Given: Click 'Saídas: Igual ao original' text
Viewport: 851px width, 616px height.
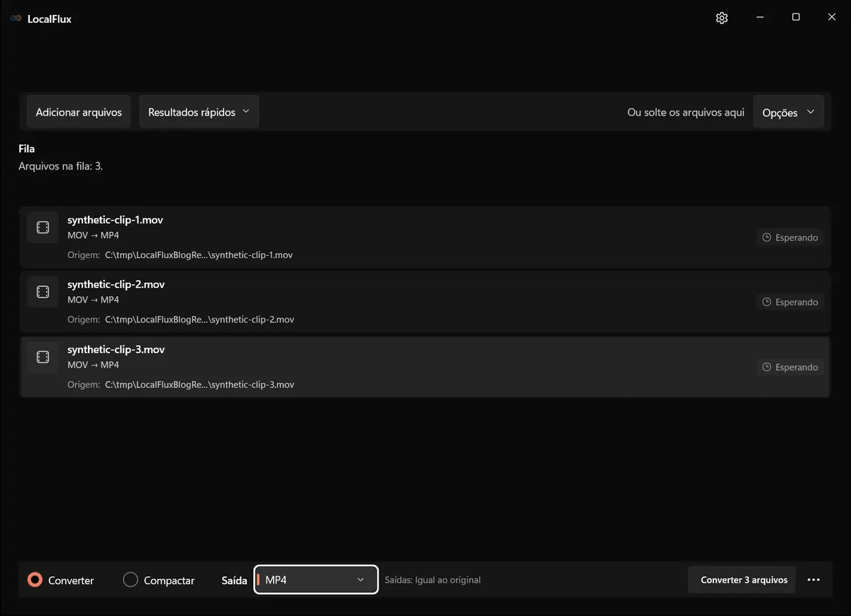Looking at the screenshot, I should click(433, 580).
